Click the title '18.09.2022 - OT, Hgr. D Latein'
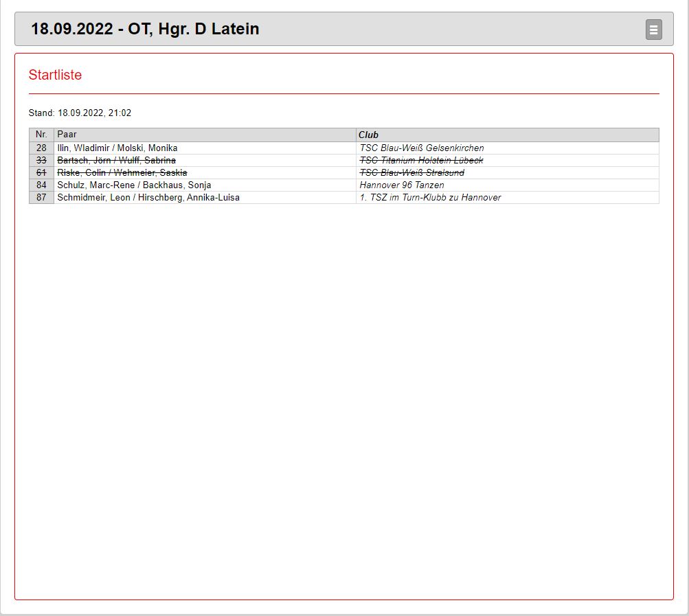Screen dimensions: 689x616 coord(145,29)
